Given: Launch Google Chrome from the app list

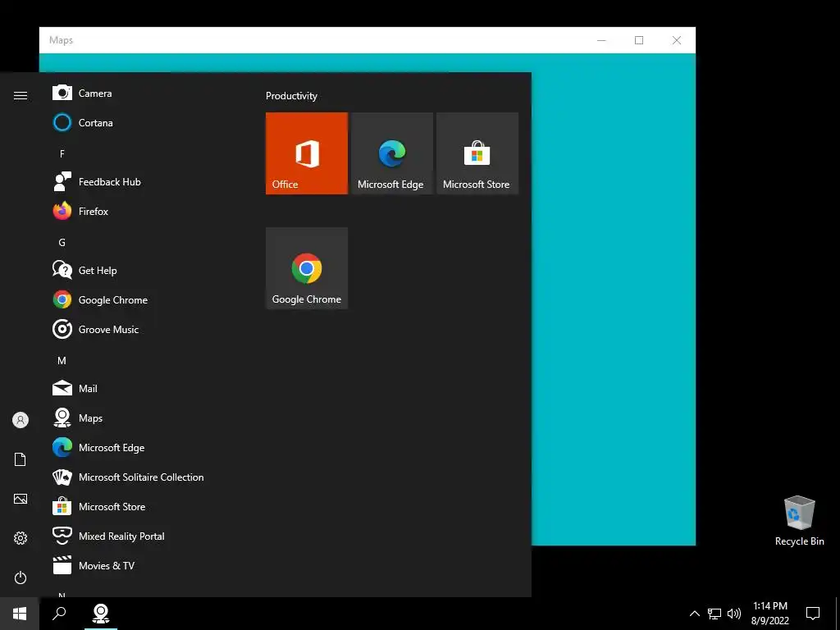Looking at the screenshot, I should click(144, 299).
